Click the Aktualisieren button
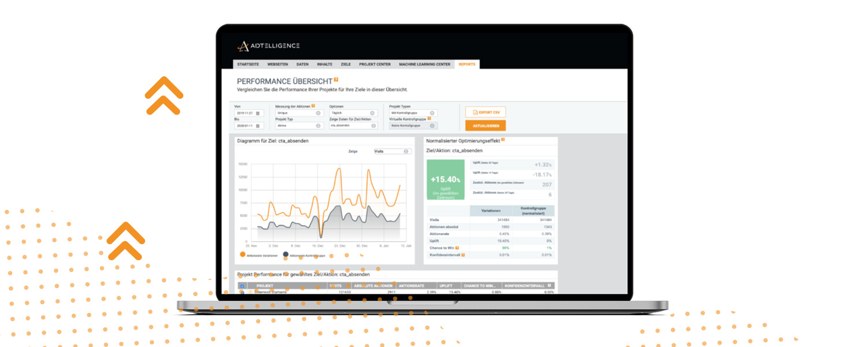This screenshot has width=868, height=347. pyautogui.click(x=485, y=125)
